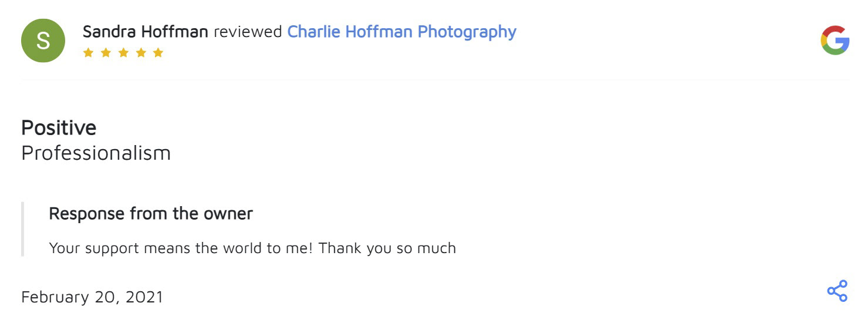Select the fourth rating star

click(140, 53)
